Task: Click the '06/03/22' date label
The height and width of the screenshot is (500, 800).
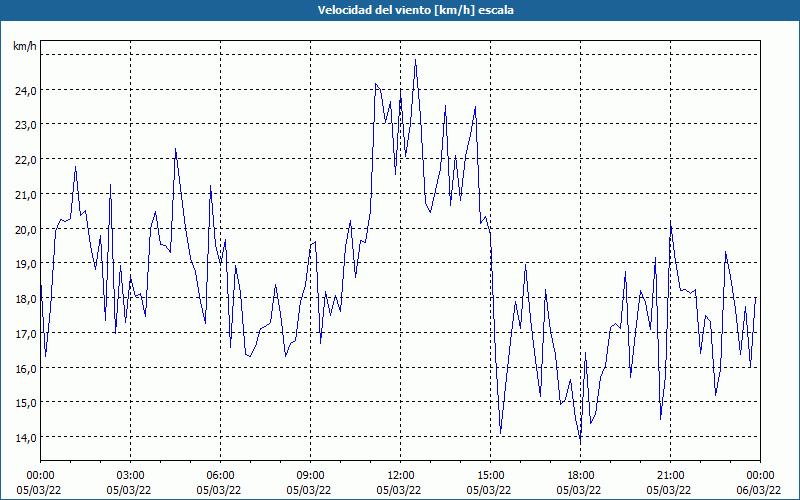Action: [759, 490]
